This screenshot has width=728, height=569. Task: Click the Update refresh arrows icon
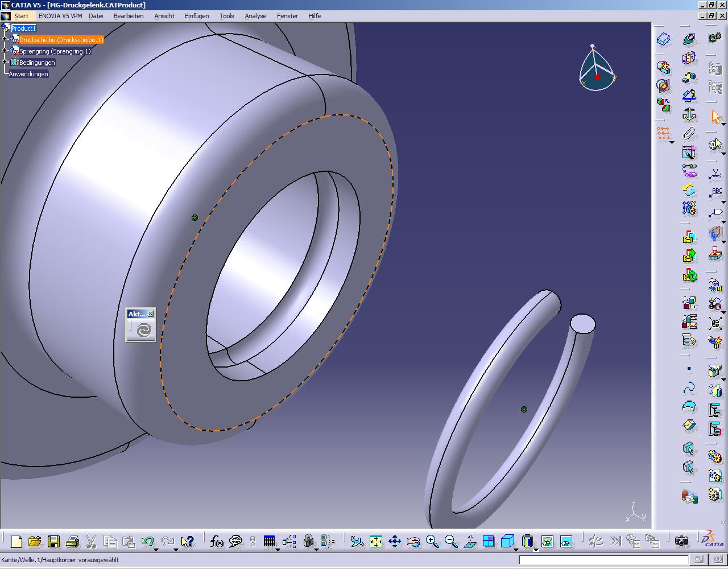tap(689, 189)
